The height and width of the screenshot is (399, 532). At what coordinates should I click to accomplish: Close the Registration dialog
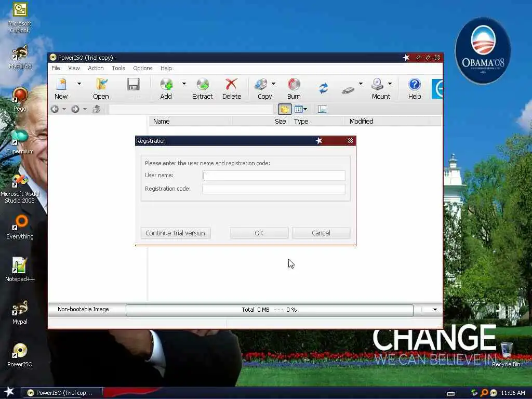pos(350,141)
